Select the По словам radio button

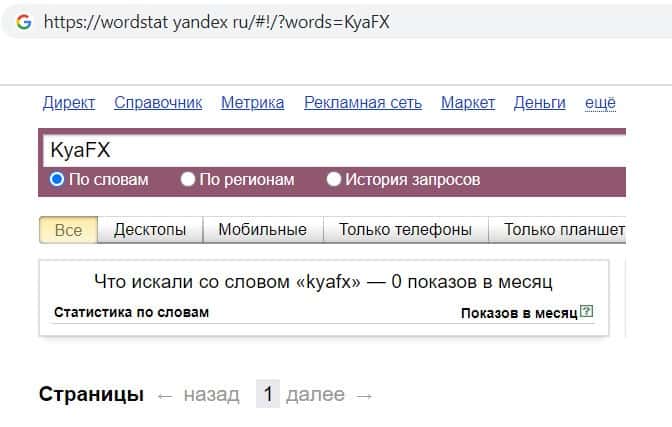57,179
